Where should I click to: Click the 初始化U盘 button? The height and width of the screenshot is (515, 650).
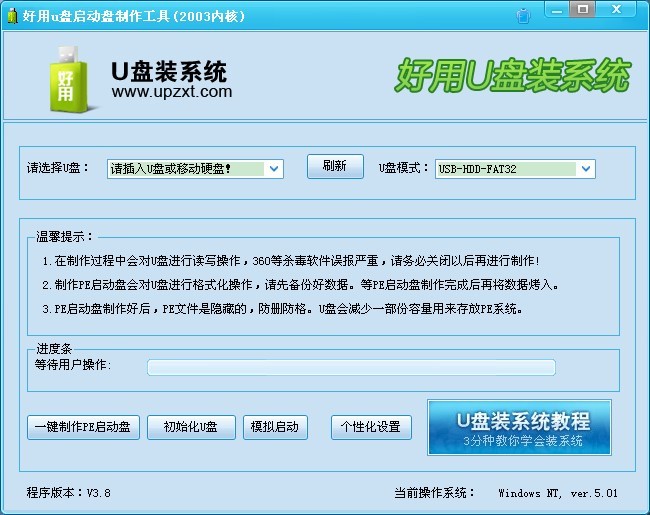pos(191,427)
